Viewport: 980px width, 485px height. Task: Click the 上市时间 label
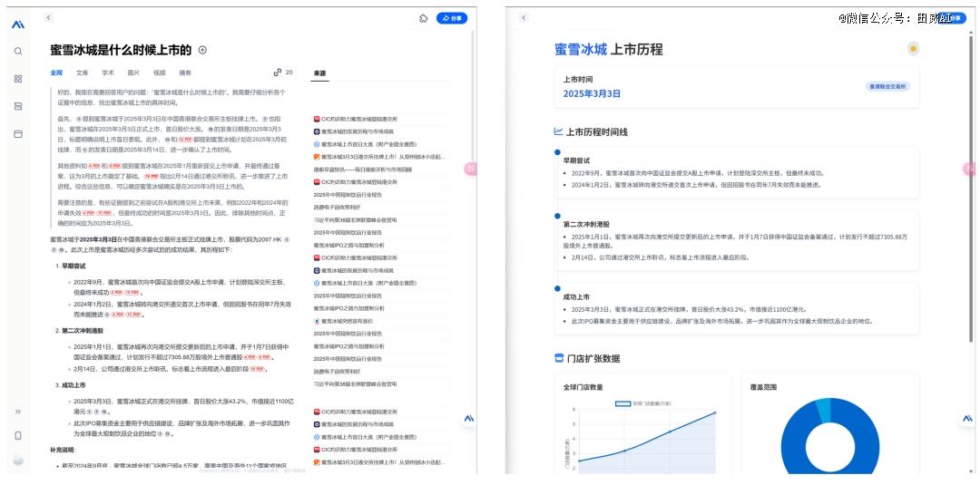[578, 79]
